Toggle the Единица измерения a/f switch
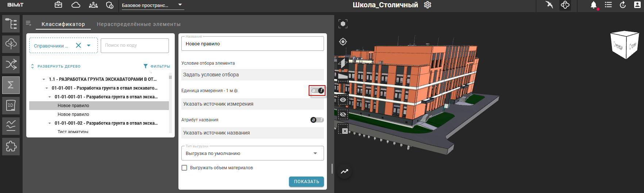The height and width of the screenshot is (193, 644). [x=317, y=91]
